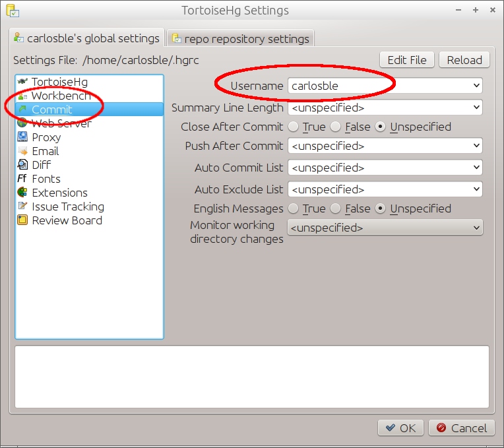
Task: Select TortoiseHg in the category list
Action: tap(89, 82)
